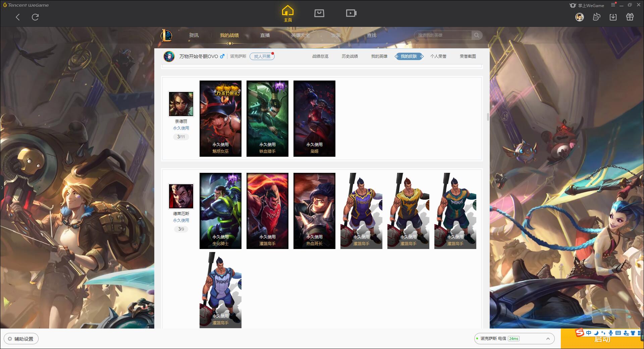
Task: Expand the left side panel arrow
Action: coord(2,187)
